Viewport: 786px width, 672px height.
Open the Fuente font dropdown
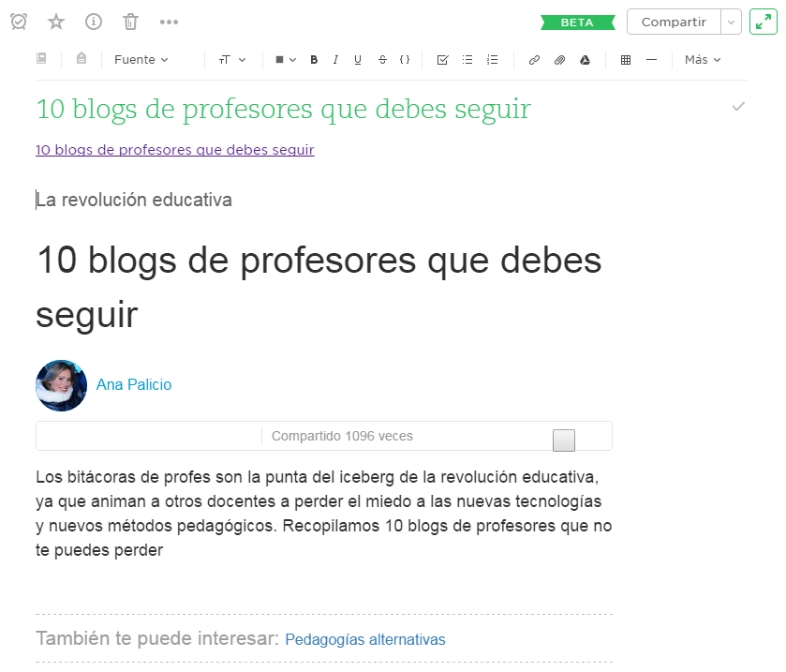141,60
